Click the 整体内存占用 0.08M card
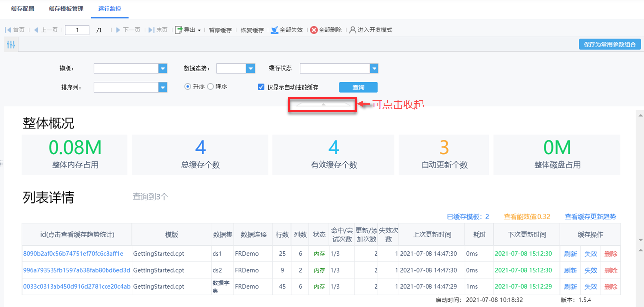Image resolution: width=644 pixels, height=307 pixels. pyautogui.click(x=75, y=155)
